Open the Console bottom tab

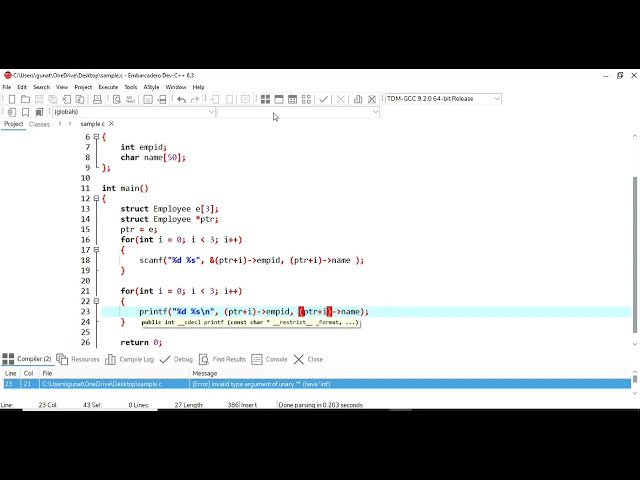coord(269,359)
